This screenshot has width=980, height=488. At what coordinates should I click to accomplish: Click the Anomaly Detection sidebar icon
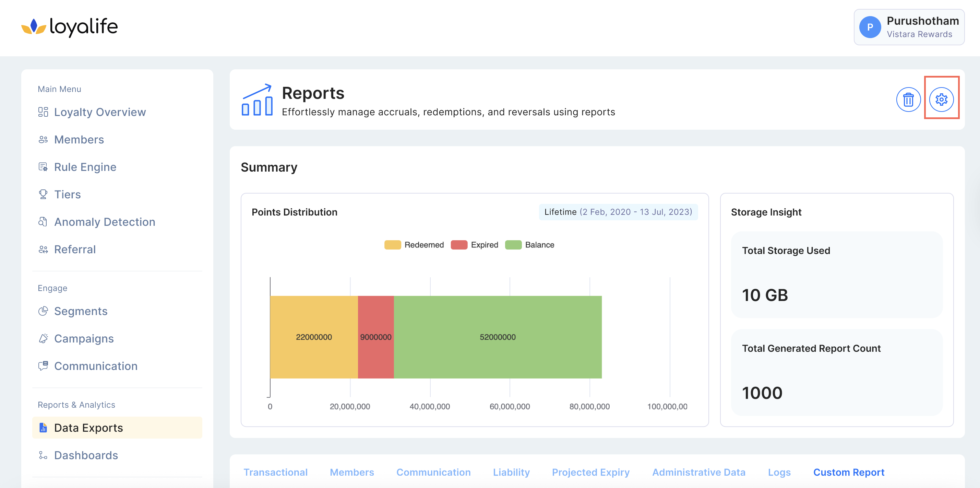[43, 222]
